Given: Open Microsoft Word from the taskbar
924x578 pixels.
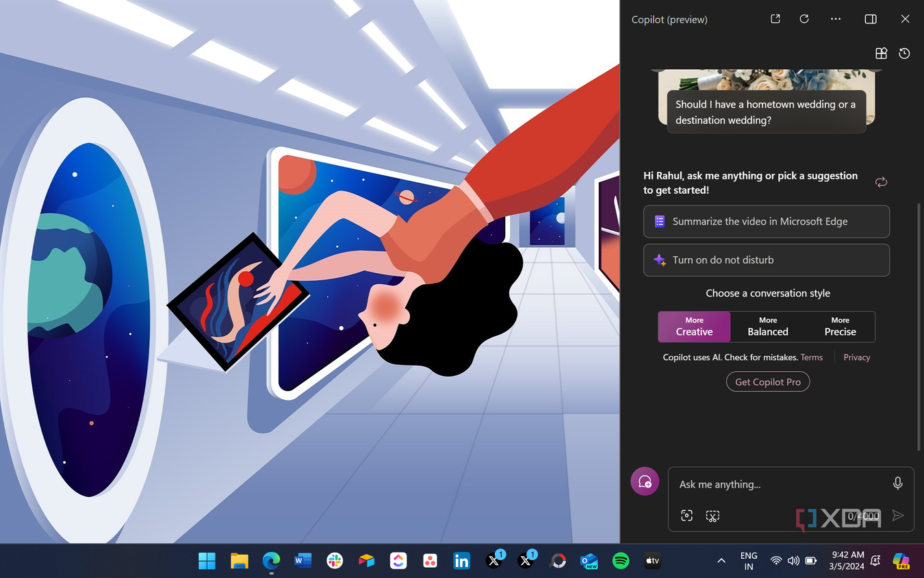Looking at the screenshot, I should click(303, 561).
